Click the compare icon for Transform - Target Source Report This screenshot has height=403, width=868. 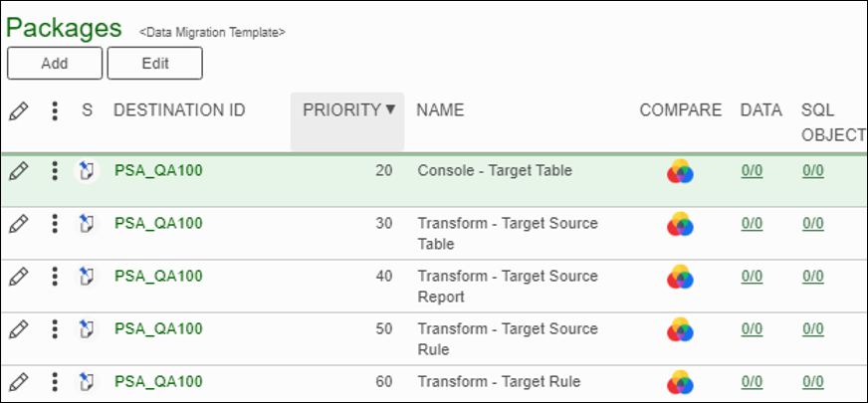click(680, 277)
